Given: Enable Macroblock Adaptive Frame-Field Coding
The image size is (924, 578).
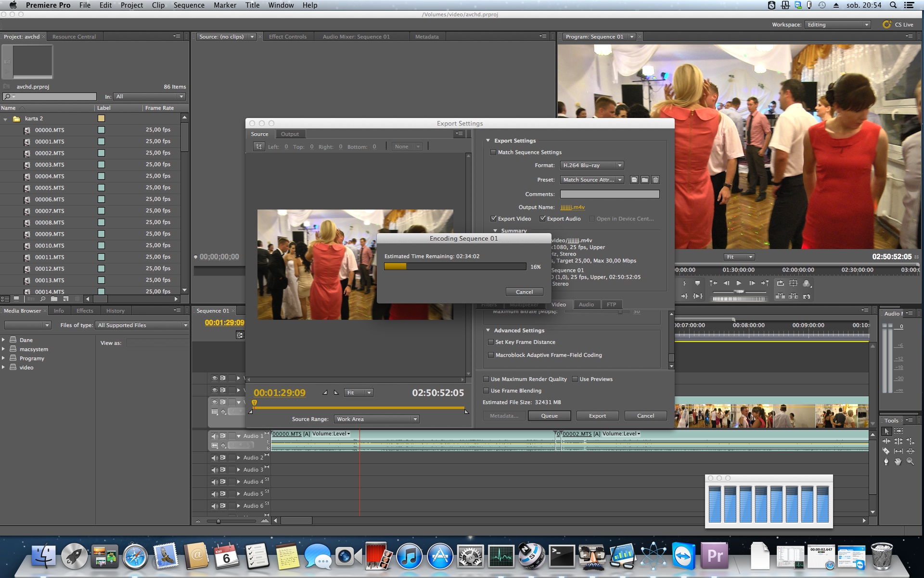Looking at the screenshot, I should 491,355.
